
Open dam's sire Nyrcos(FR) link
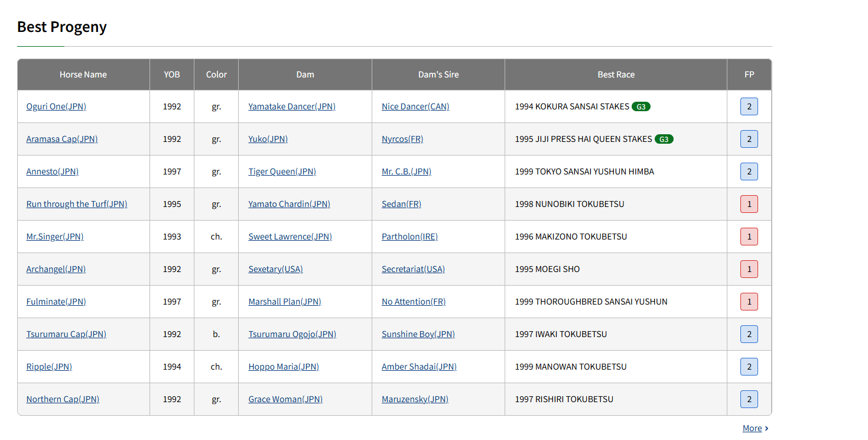pyautogui.click(x=402, y=139)
